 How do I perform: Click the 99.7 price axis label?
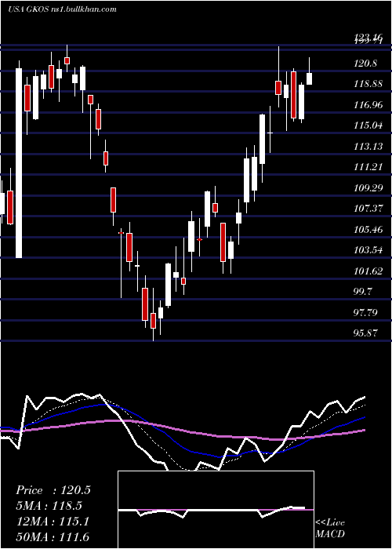[x=364, y=292]
